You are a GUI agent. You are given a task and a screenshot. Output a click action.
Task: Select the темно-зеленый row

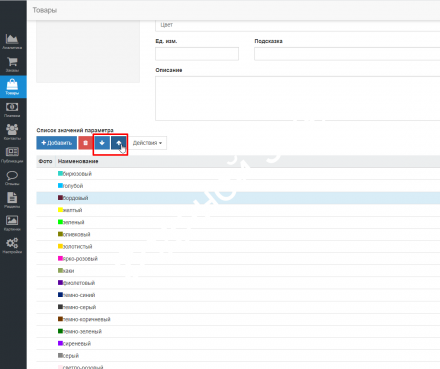238,331
